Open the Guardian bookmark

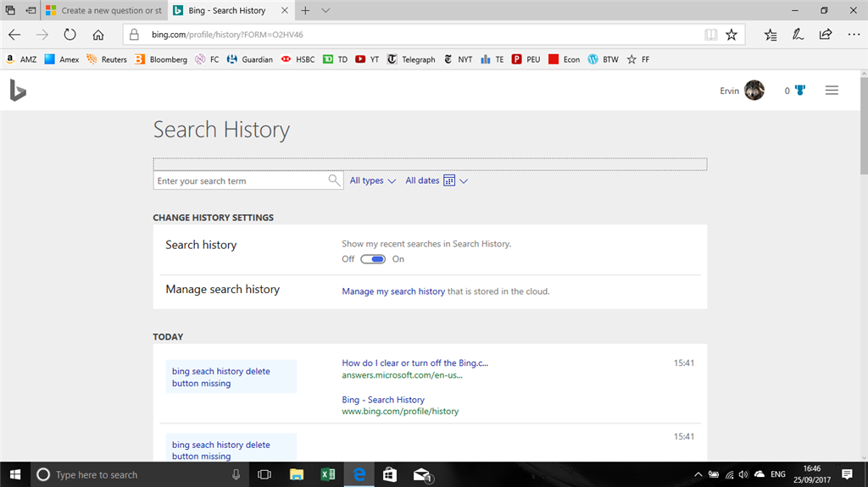pyautogui.click(x=250, y=59)
